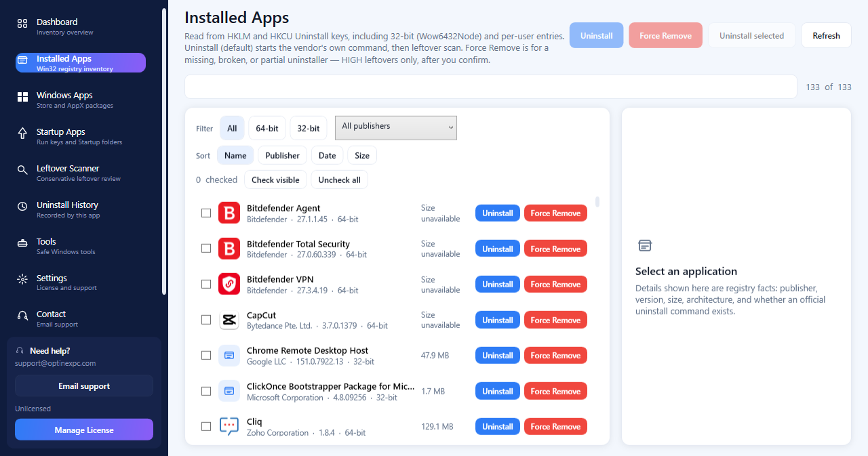Screen dimensions: 868x456
Task: Uninstall Bitdefender VPN
Action: coord(498,284)
